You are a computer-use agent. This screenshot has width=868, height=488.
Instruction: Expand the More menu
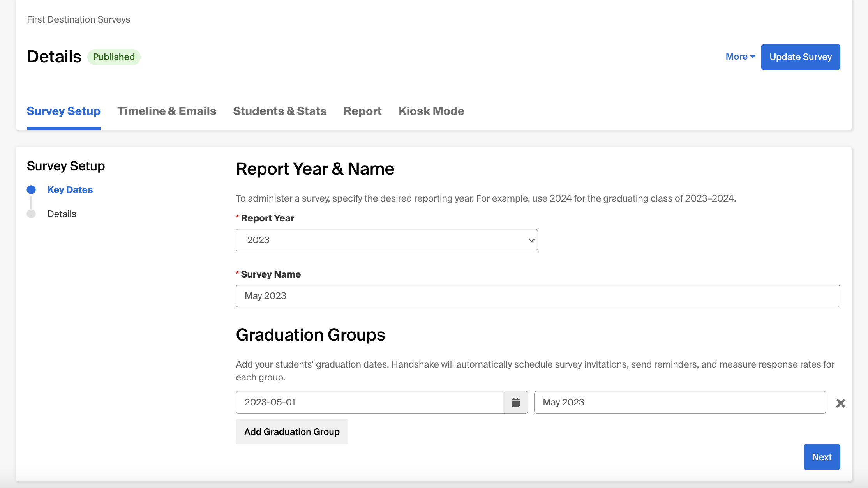click(740, 57)
